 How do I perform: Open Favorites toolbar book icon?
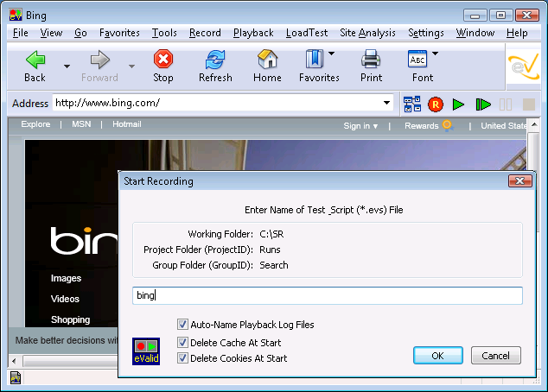315,59
